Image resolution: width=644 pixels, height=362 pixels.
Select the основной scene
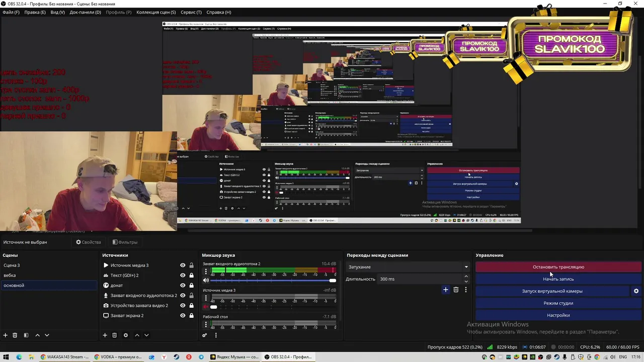(x=48, y=286)
